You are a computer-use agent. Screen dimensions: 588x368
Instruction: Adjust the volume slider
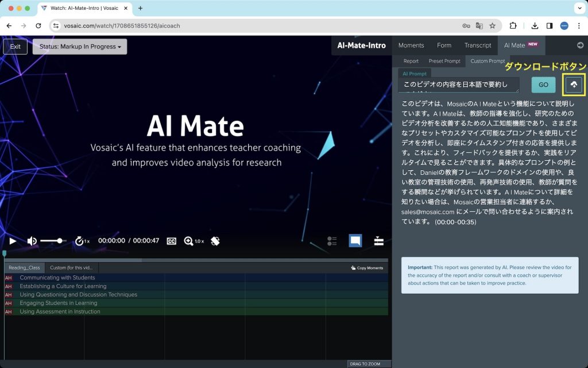(x=53, y=241)
